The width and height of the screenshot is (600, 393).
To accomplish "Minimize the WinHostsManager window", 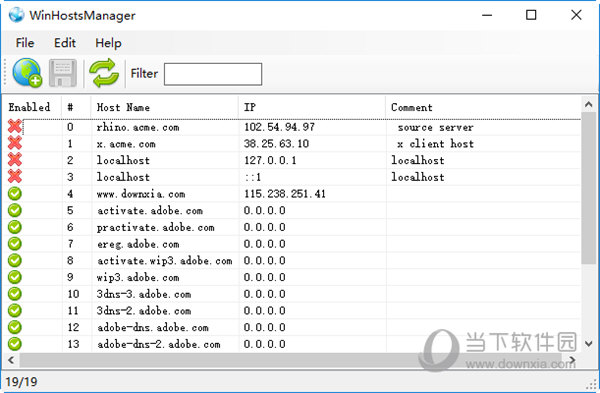I will tap(487, 15).
